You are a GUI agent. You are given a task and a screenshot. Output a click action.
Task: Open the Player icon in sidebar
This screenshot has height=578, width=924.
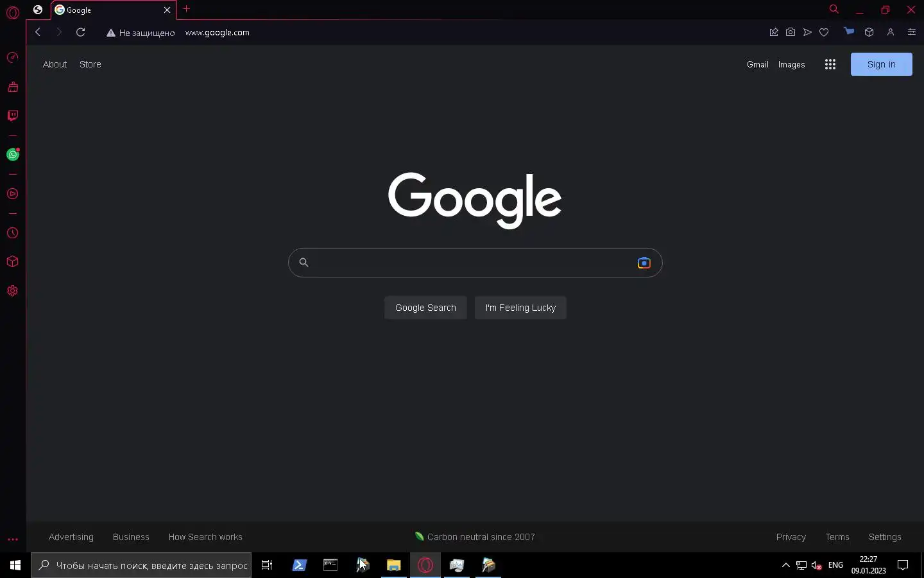point(13,194)
